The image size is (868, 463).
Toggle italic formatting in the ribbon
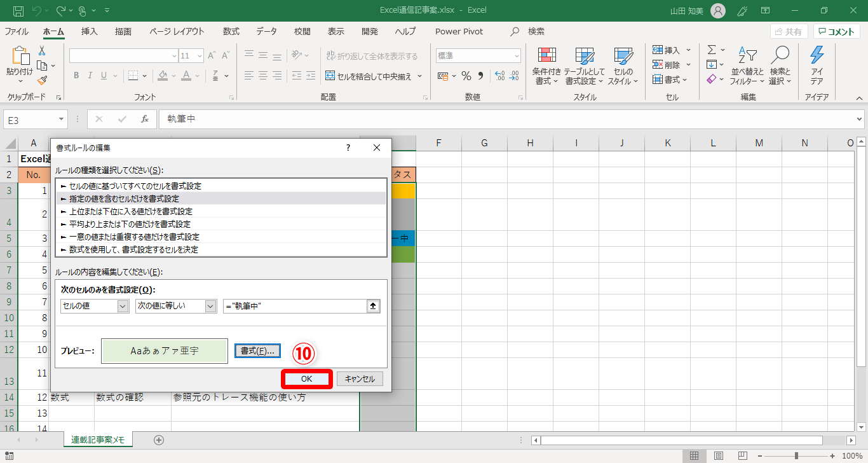tap(90, 76)
